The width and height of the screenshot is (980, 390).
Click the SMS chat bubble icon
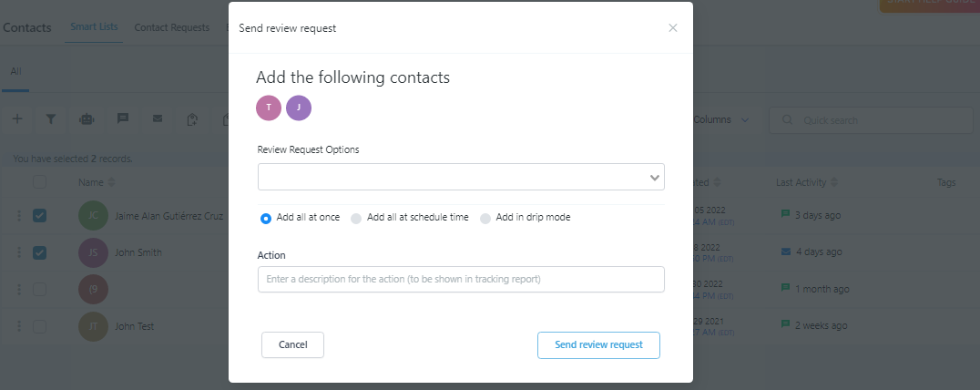(123, 118)
